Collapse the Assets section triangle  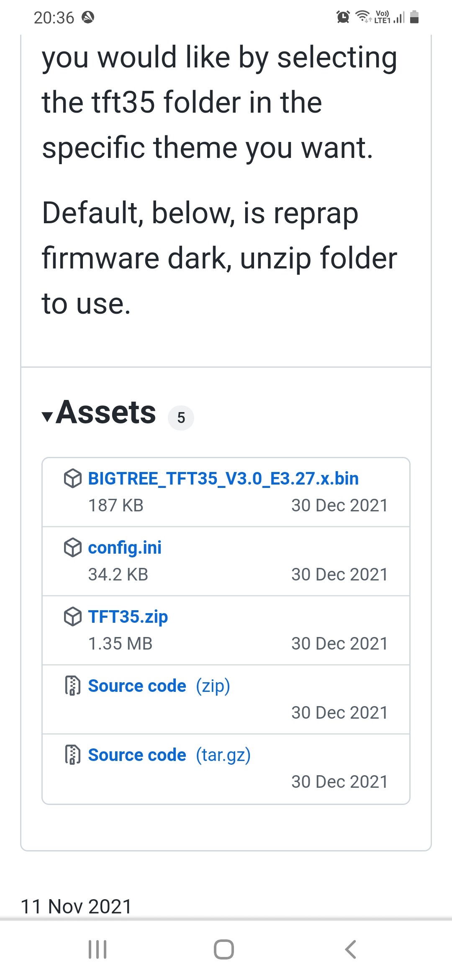point(47,416)
